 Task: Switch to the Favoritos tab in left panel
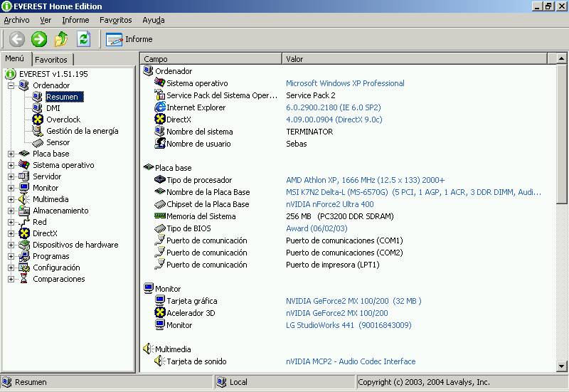tap(51, 60)
